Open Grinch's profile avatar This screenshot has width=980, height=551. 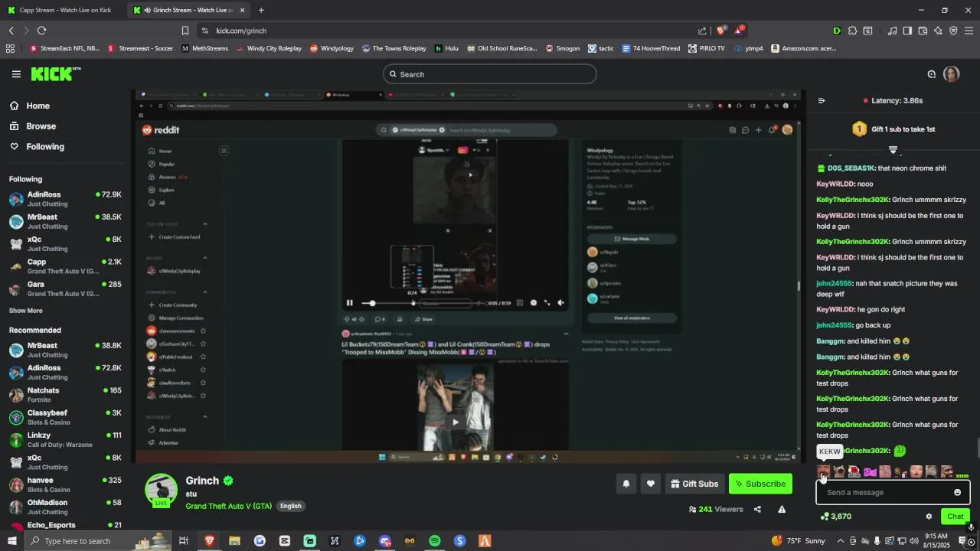tap(162, 491)
